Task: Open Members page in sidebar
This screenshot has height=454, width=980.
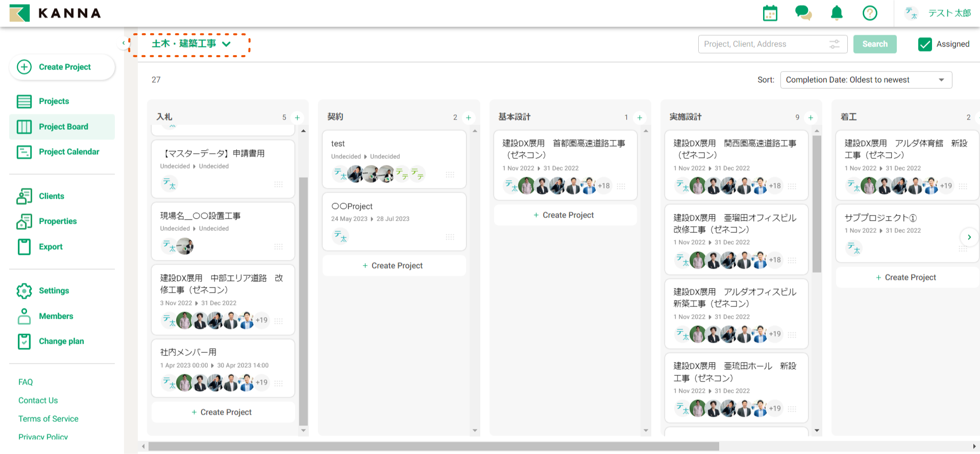Action: pyautogui.click(x=56, y=316)
